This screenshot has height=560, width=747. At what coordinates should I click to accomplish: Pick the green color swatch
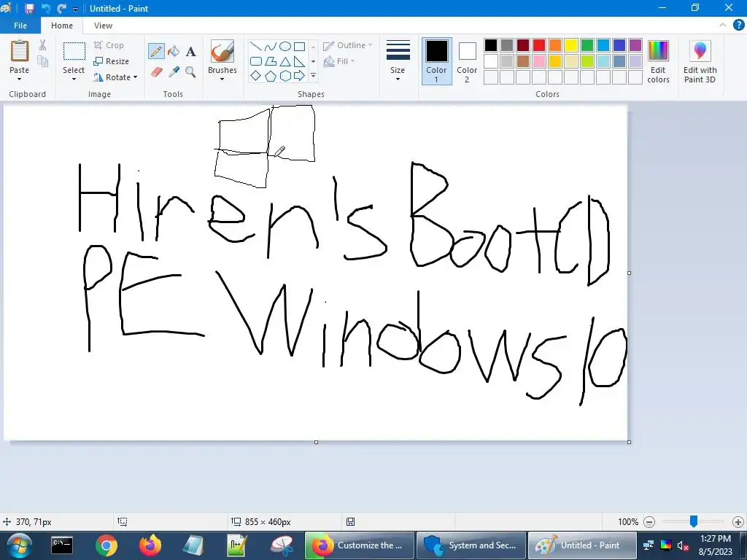coord(587,45)
